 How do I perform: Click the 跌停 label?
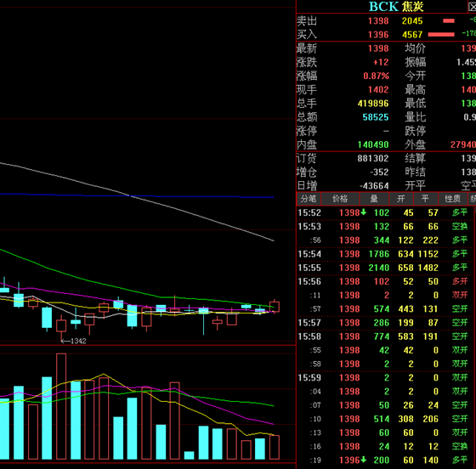click(x=416, y=131)
